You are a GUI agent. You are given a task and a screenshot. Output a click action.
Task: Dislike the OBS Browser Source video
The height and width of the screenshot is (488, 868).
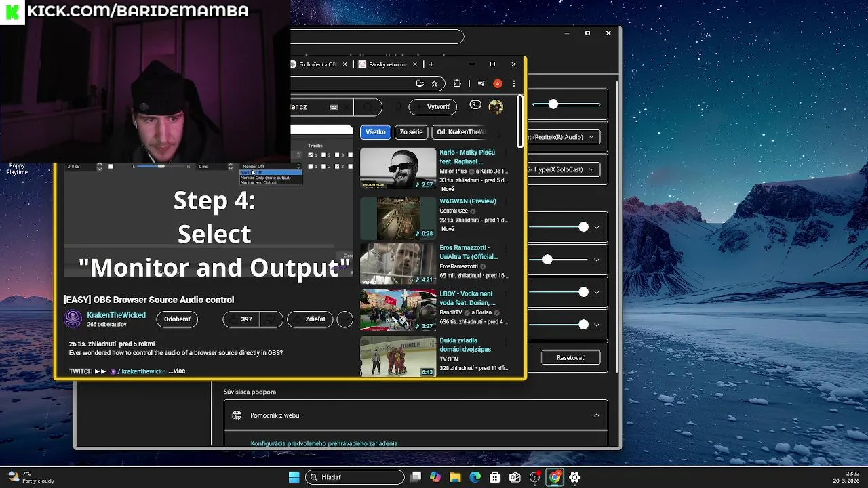tap(271, 319)
